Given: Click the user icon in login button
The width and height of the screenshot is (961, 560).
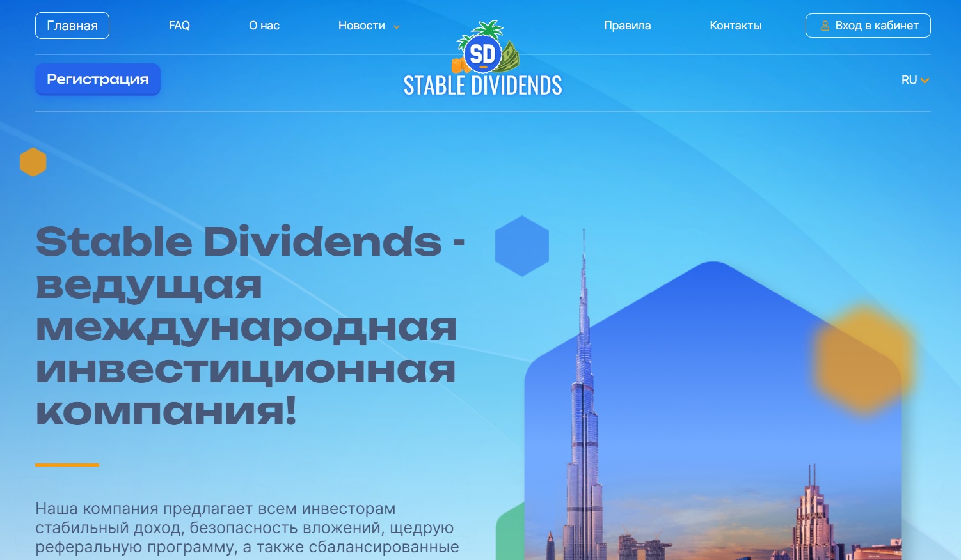Looking at the screenshot, I should click(825, 26).
